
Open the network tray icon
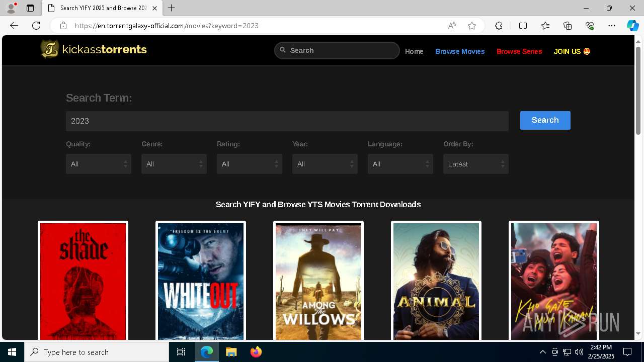[567, 352]
